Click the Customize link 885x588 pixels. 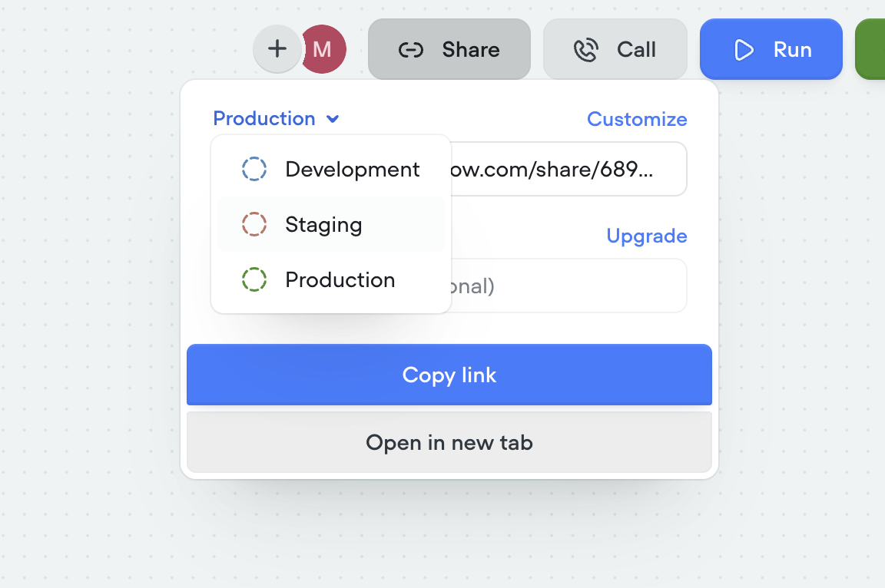pyautogui.click(x=637, y=119)
